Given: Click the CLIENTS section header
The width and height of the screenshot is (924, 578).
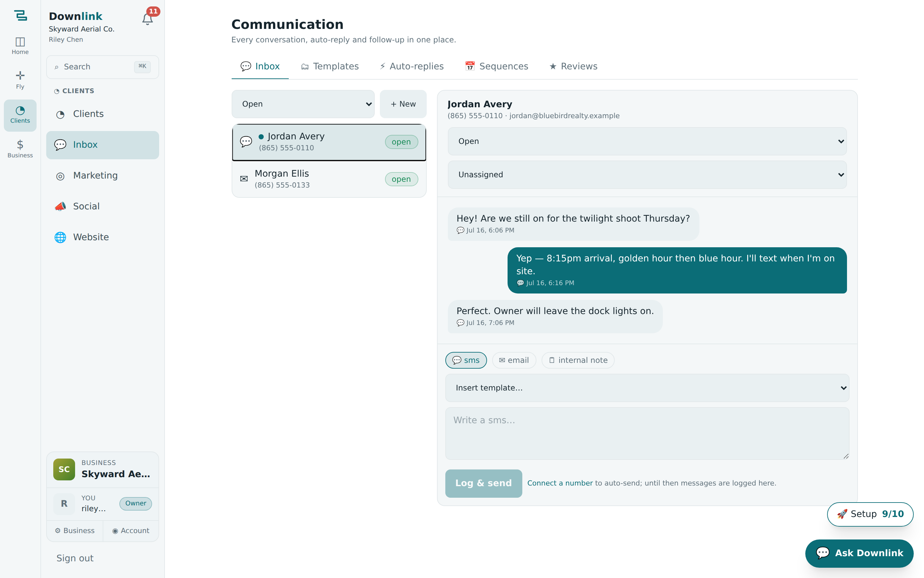Looking at the screenshot, I should tap(74, 91).
